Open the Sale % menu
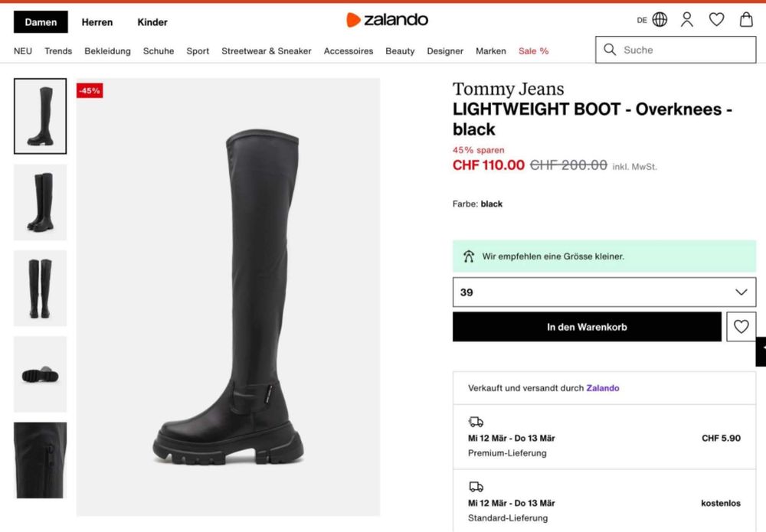Viewport: 766px width, 532px height. [x=533, y=51]
